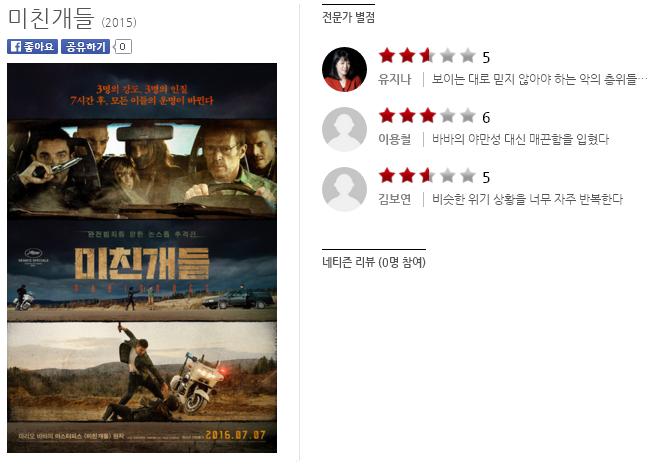Click 이용철's default avatar icon

[344, 129]
